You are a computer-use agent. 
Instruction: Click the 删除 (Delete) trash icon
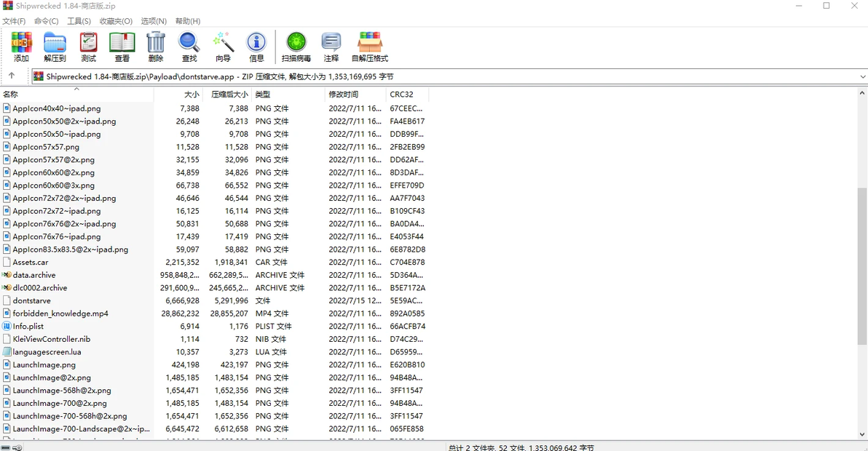tap(156, 47)
